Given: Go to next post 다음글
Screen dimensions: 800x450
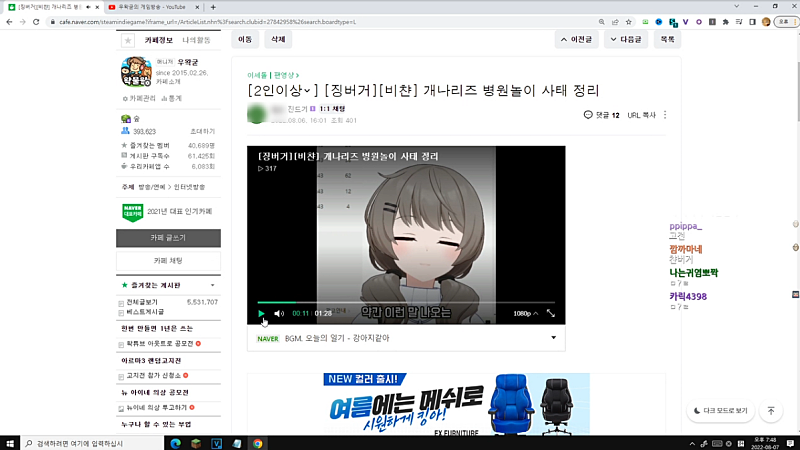Looking at the screenshot, I should tap(626, 39).
